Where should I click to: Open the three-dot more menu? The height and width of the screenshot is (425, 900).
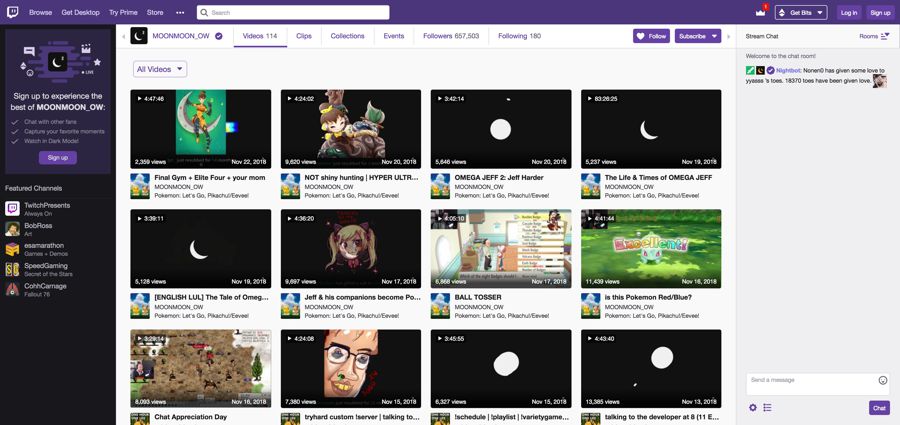[x=180, y=12]
